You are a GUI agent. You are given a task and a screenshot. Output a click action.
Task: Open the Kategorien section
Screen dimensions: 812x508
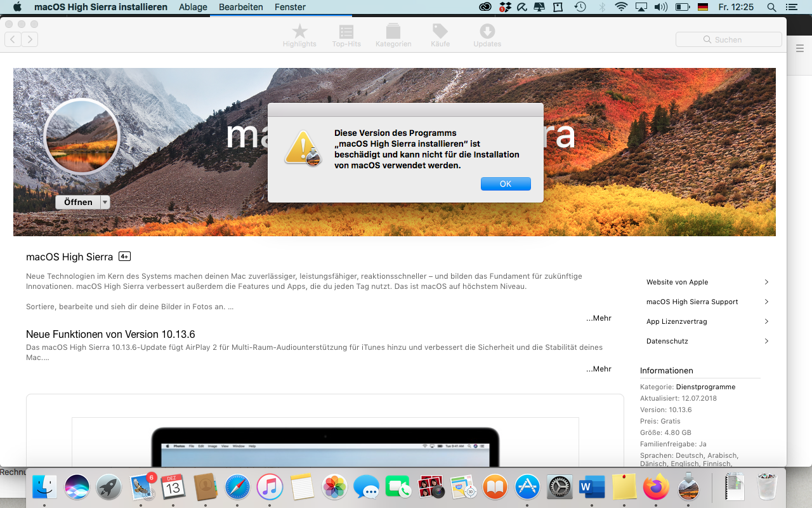393,36
